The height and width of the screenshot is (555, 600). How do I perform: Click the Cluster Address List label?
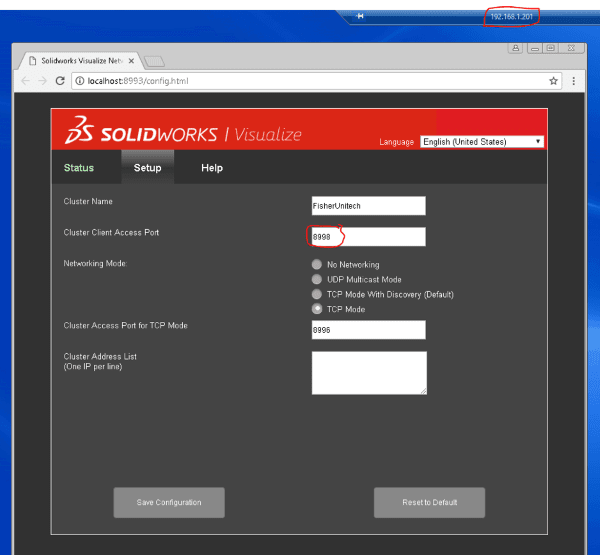click(100, 361)
